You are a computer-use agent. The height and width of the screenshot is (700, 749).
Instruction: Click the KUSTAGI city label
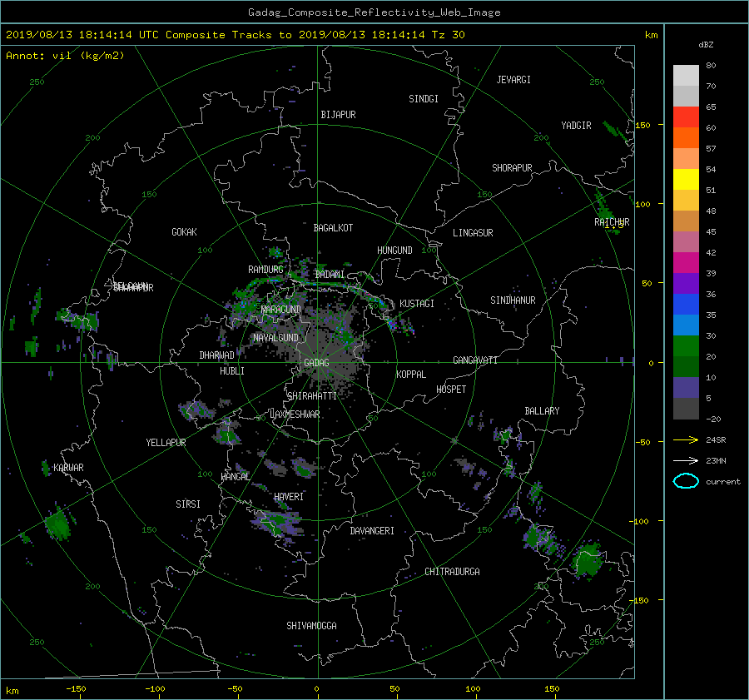pyautogui.click(x=417, y=304)
